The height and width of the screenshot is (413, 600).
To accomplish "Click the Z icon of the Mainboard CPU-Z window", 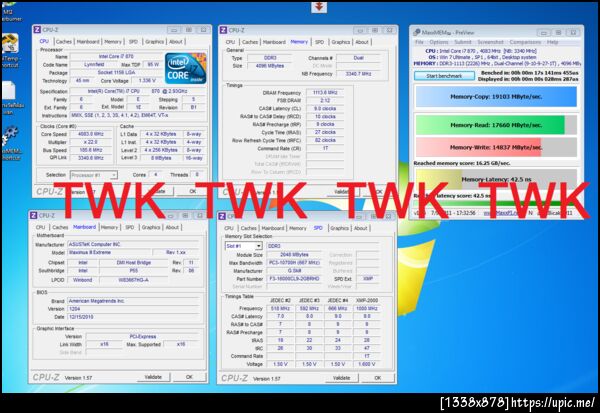I will (34, 216).
